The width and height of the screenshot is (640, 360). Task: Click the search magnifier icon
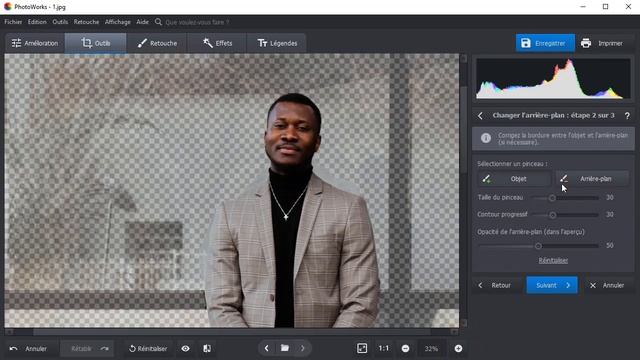pyautogui.click(x=158, y=22)
